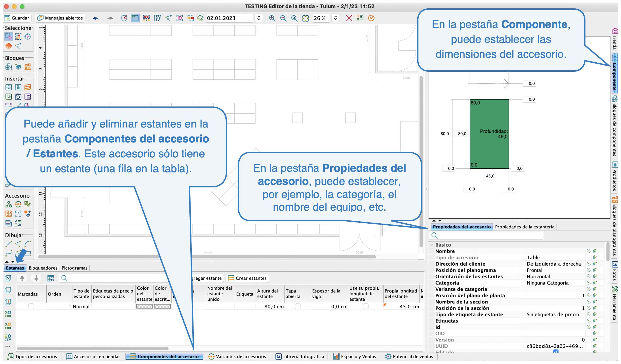Open the Espacio y Ventas bottom tab
The height and width of the screenshot is (364, 621).
click(355, 357)
